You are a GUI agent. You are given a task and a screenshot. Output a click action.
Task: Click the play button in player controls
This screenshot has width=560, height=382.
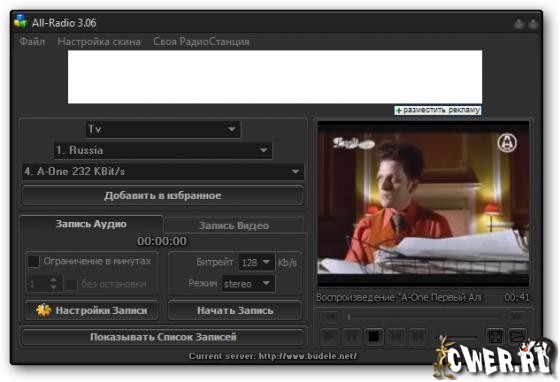click(x=329, y=336)
